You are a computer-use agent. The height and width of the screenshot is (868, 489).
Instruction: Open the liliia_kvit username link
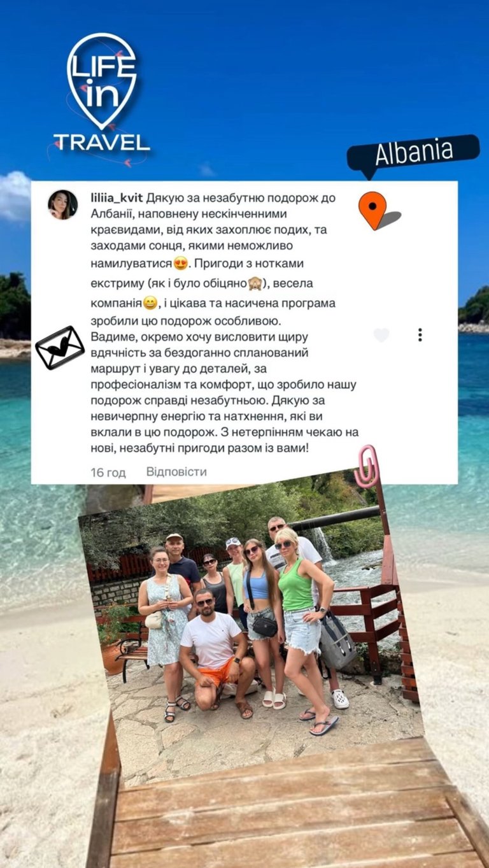pyautogui.click(x=117, y=198)
